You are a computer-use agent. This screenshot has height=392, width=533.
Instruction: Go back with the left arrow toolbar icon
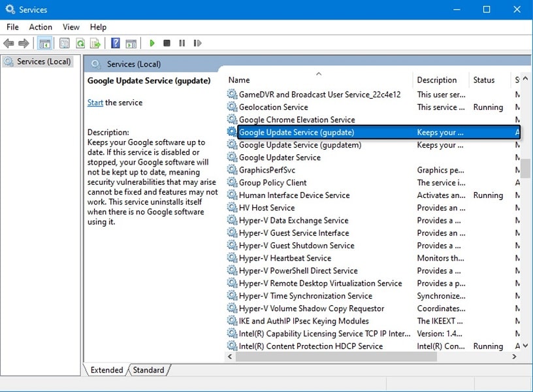pyautogui.click(x=8, y=43)
